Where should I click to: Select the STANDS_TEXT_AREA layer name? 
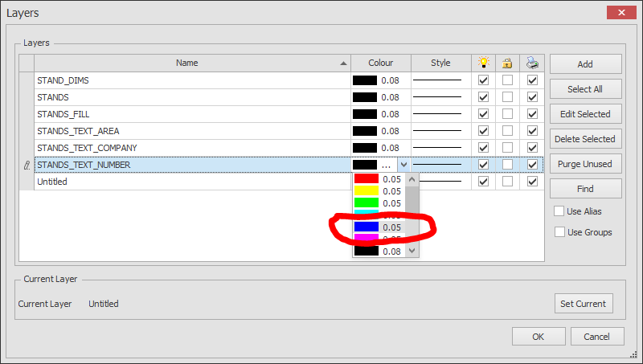pos(78,131)
